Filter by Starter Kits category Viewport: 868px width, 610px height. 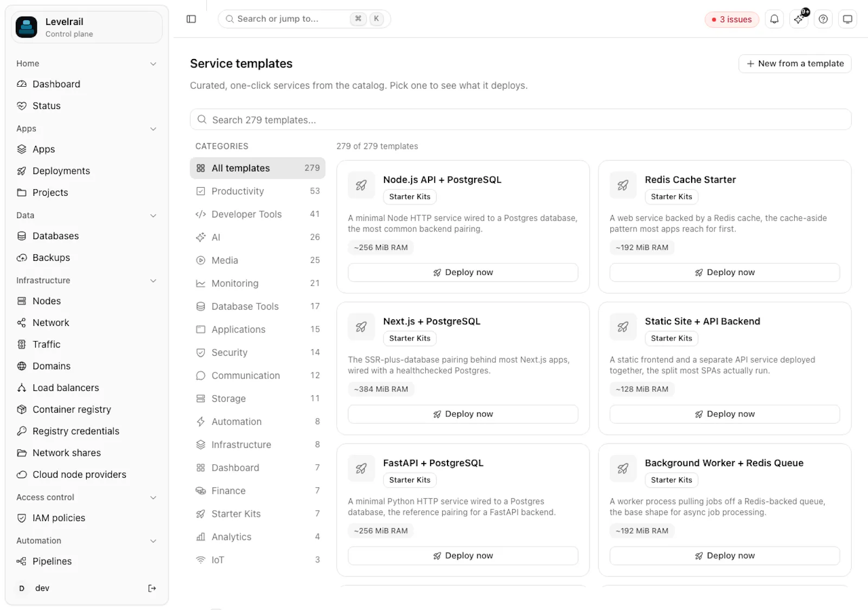258,514
